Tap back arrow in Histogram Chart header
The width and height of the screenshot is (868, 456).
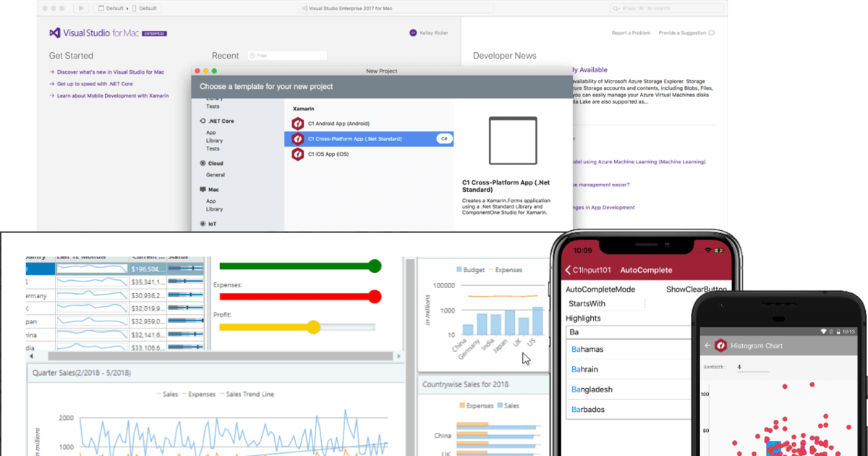pyautogui.click(x=707, y=346)
